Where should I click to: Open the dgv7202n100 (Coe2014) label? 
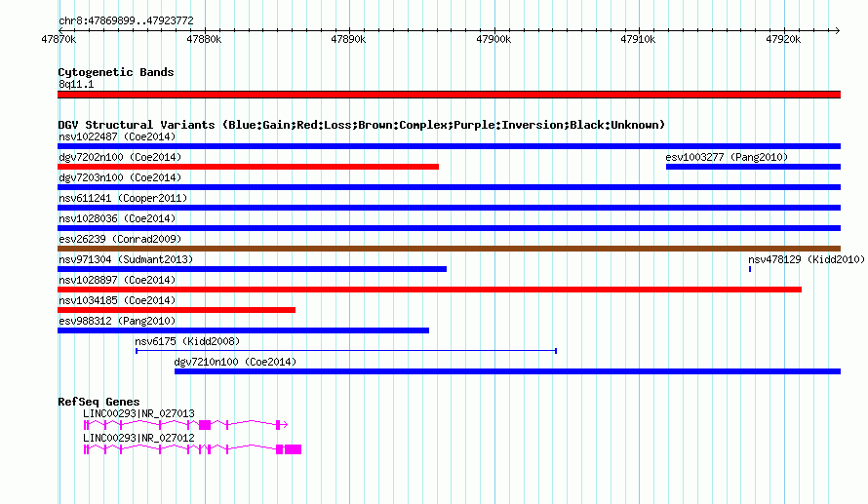[120, 157]
